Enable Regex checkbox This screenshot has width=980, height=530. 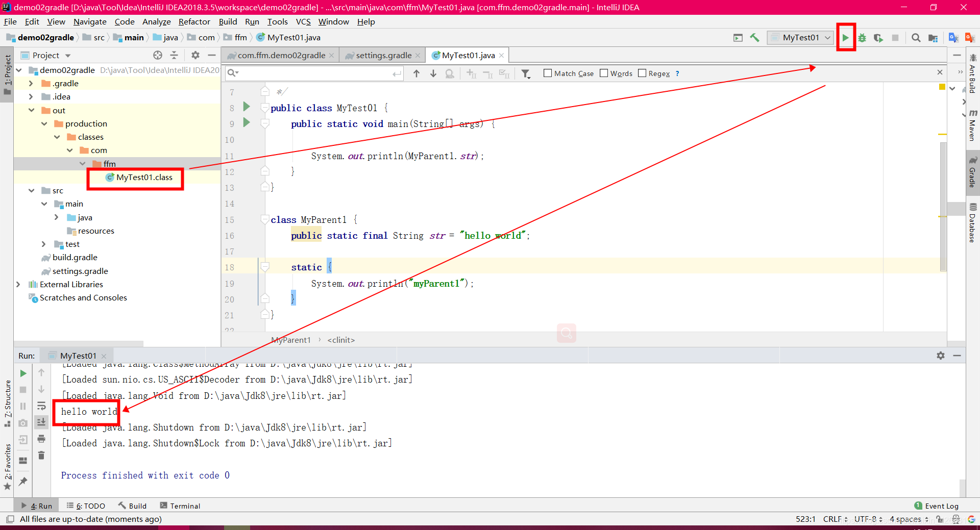point(642,73)
